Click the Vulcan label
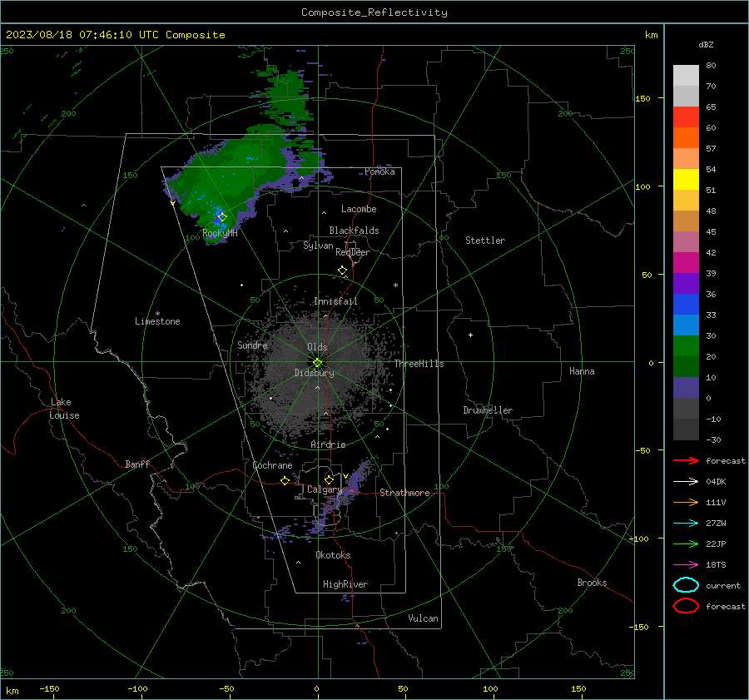Image resolution: width=749 pixels, height=700 pixels. pyautogui.click(x=424, y=618)
